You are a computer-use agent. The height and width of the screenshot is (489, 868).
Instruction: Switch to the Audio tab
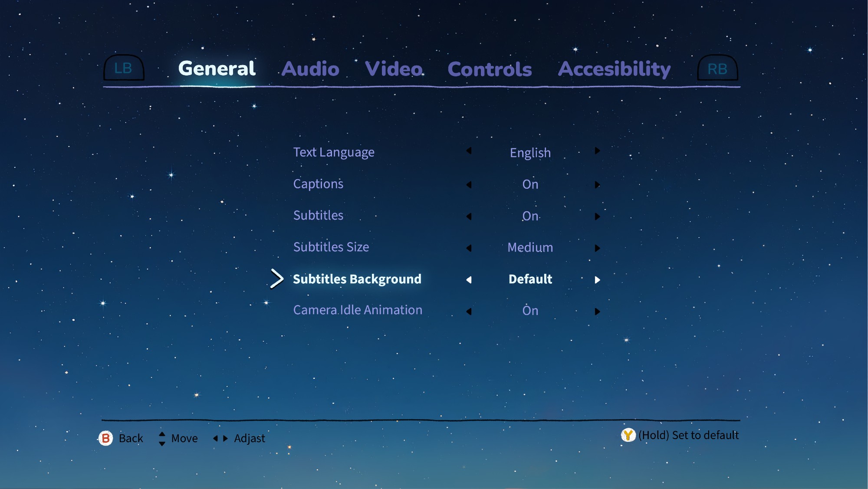pyautogui.click(x=310, y=69)
